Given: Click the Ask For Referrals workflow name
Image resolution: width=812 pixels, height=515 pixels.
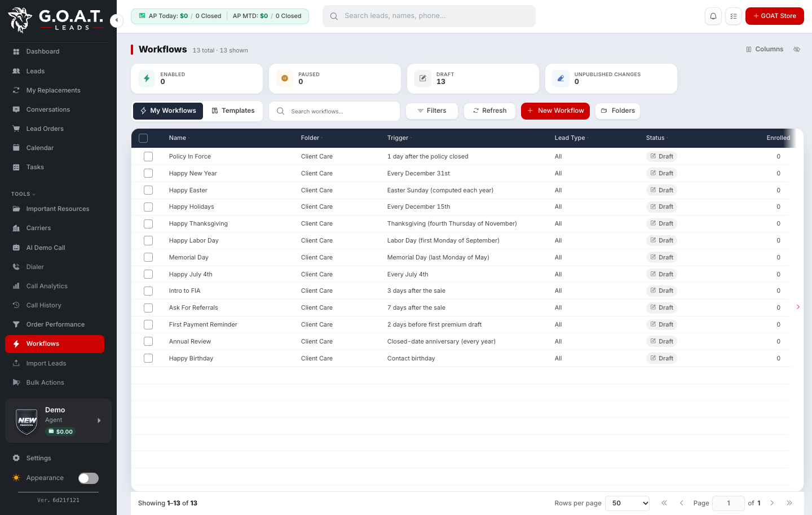Looking at the screenshot, I should (x=193, y=308).
